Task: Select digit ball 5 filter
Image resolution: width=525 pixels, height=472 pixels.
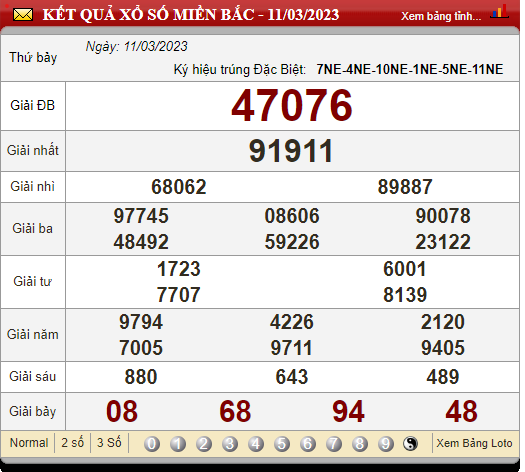Action: (x=282, y=444)
